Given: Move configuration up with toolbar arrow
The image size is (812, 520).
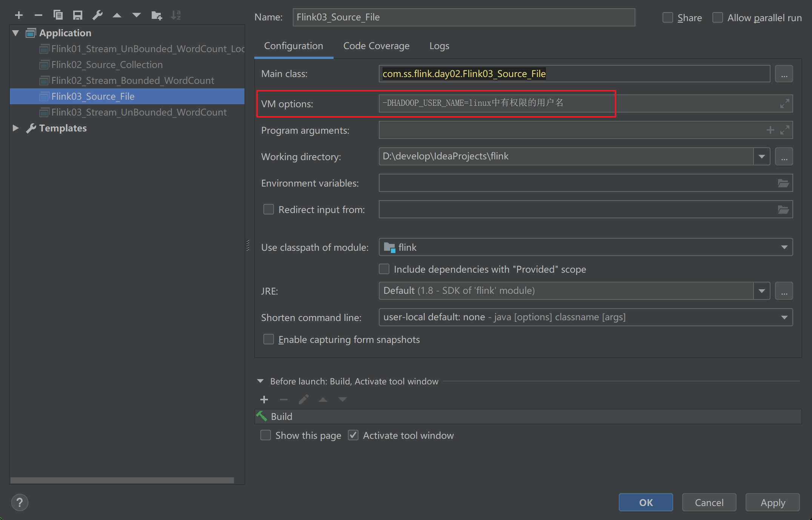Looking at the screenshot, I should 117,15.
